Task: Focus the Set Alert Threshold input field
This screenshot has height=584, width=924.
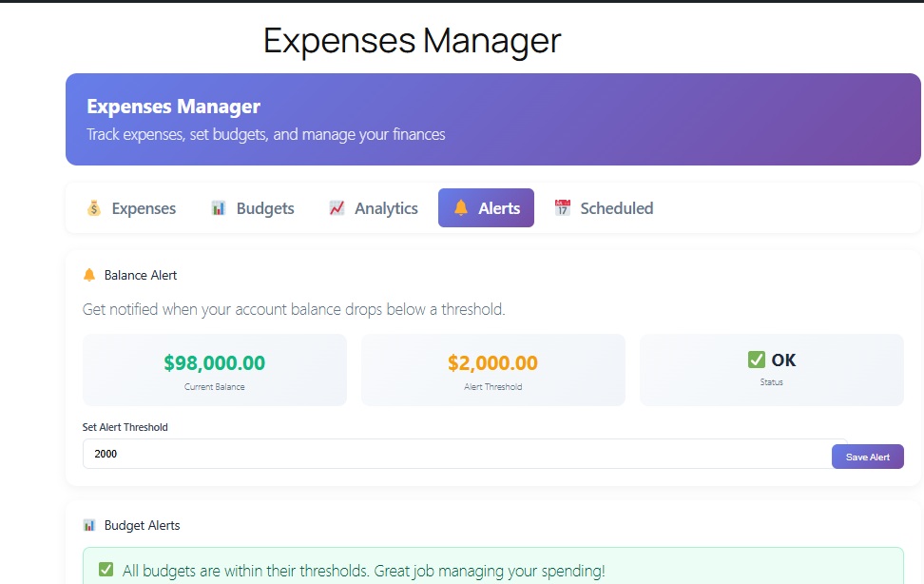Action: [456, 454]
